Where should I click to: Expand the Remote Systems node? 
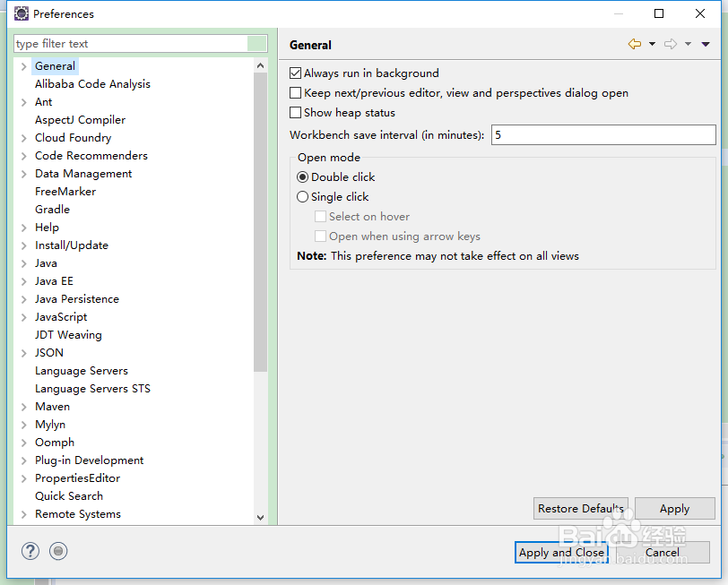pyautogui.click(x=23, y=514)
